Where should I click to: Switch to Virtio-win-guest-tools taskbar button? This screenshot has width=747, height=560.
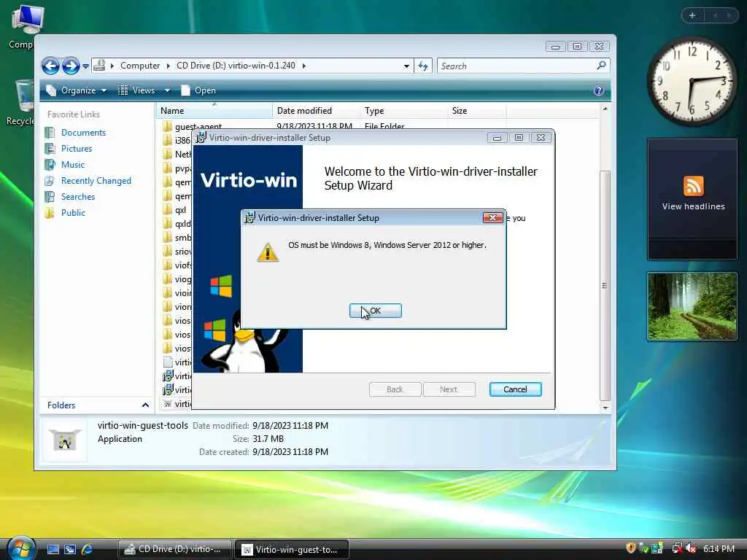[292, 549]
